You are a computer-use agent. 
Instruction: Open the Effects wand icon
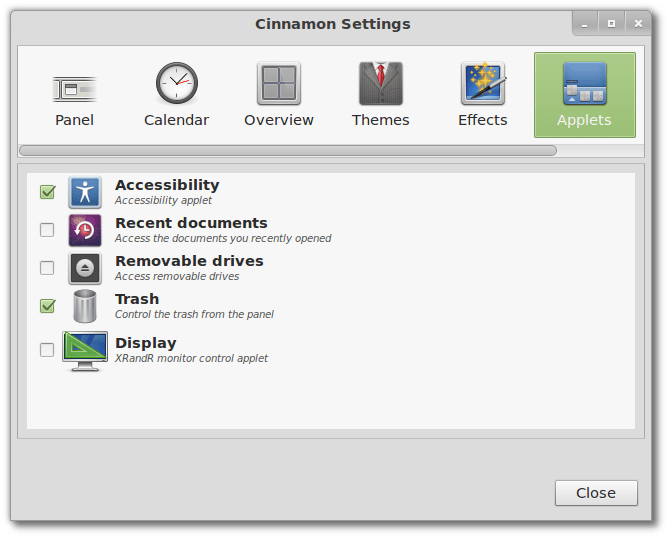click(x=483, y=84)
